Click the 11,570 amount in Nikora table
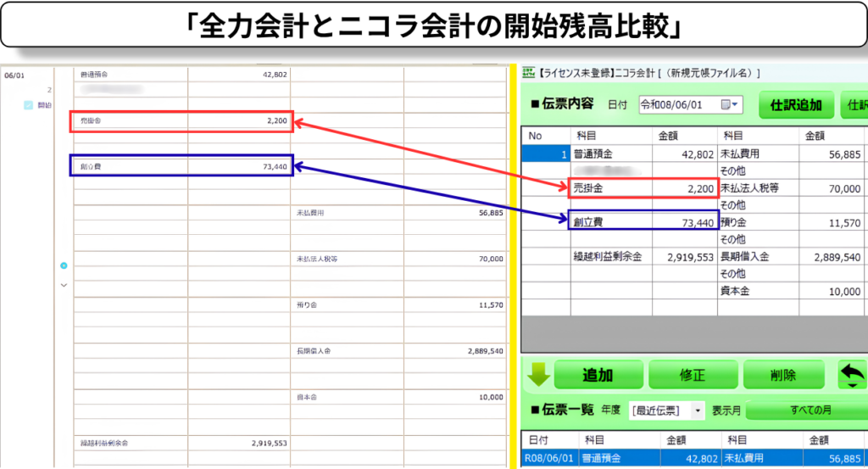Viewport: 868px width, 469px height. pos(845,223)
